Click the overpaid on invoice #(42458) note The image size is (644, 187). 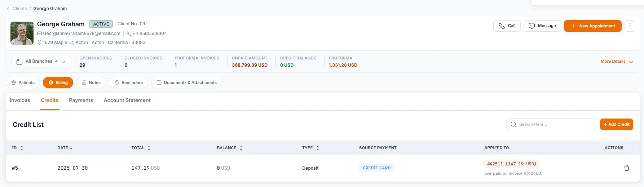513,173
